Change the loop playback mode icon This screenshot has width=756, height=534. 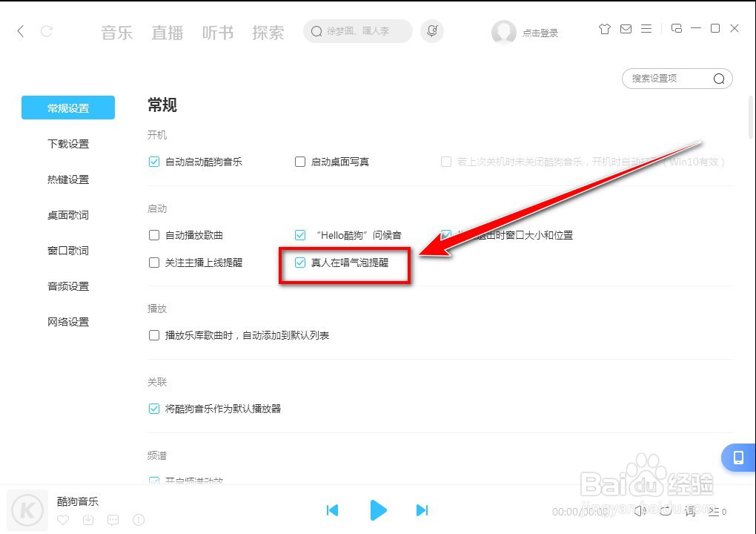(x=666, y=511)
